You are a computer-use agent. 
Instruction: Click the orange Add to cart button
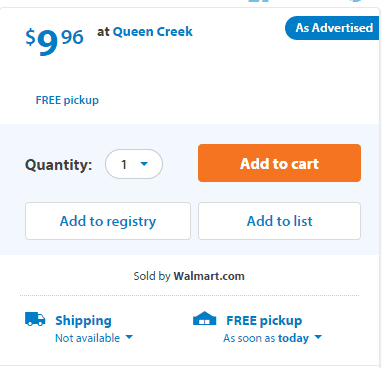(279, 163)
